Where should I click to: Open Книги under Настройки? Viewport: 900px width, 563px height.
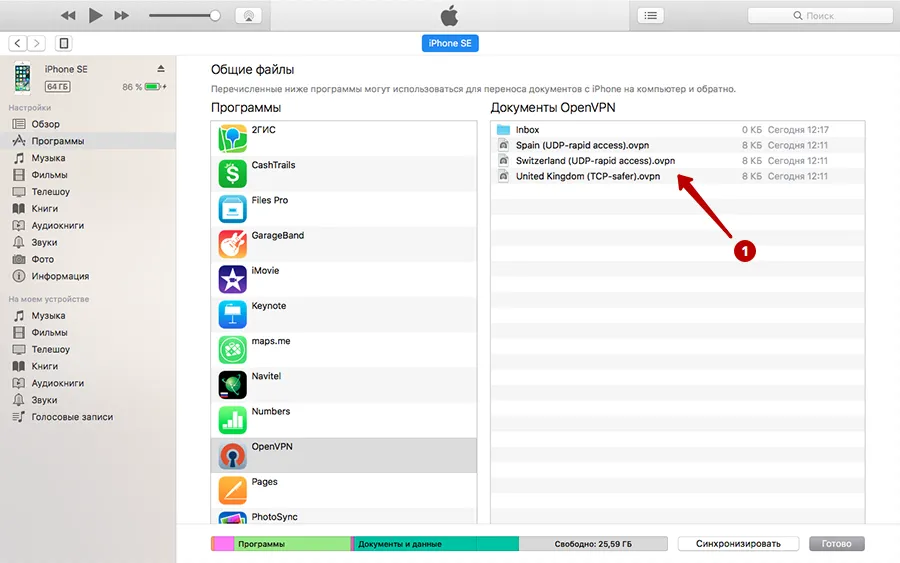[x=88, y=208]
